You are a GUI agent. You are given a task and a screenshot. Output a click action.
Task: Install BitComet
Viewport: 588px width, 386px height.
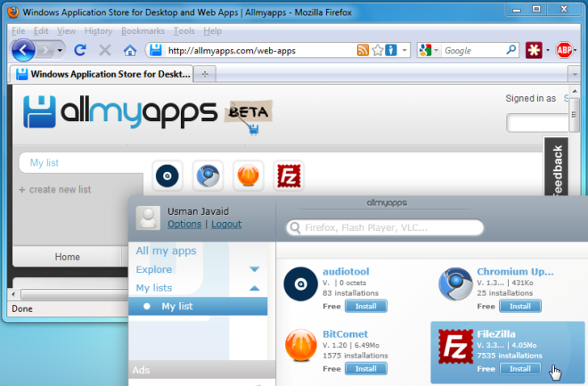click(365, 369)
